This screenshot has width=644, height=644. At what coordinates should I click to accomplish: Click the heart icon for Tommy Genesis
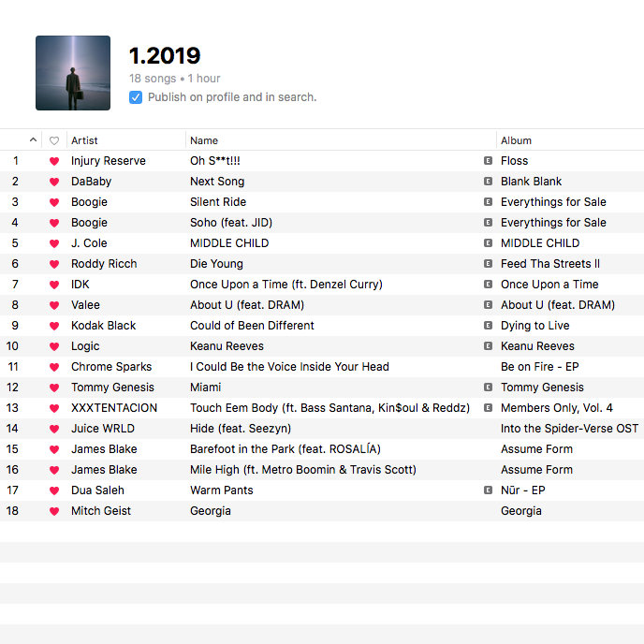53,388
